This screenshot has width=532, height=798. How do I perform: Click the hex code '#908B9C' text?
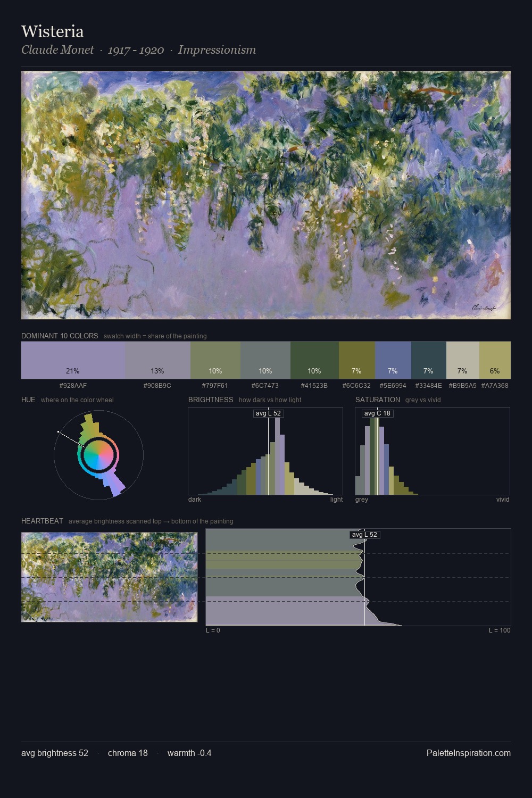[x=157, y=385]
